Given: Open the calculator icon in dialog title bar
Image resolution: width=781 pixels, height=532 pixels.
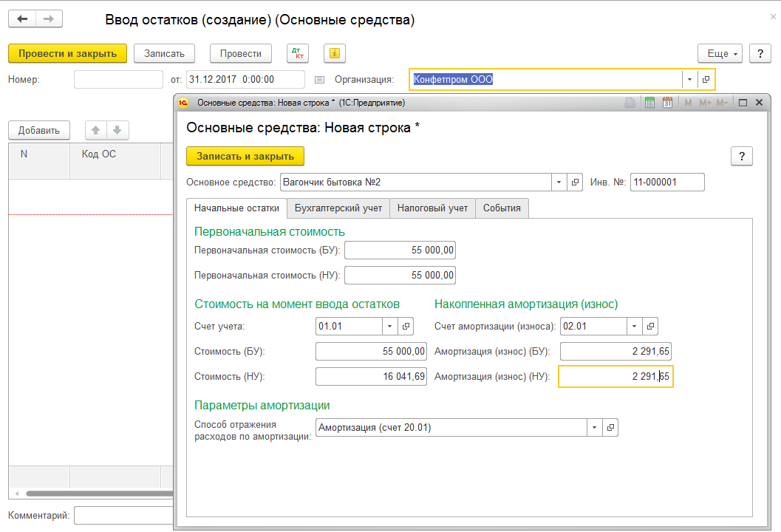Looking at the screenshot, I should (x=649, y=103).
